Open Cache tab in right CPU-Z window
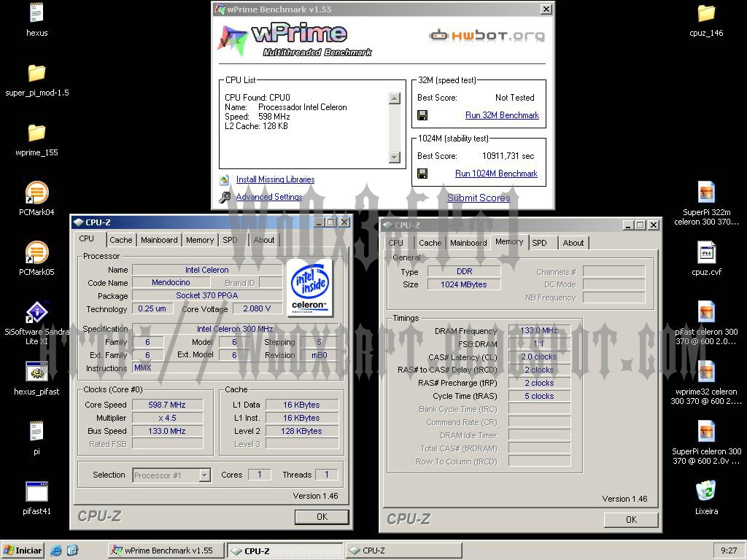Image resolution: width=747 pixels, height=560 pixels. click(430, 243)
